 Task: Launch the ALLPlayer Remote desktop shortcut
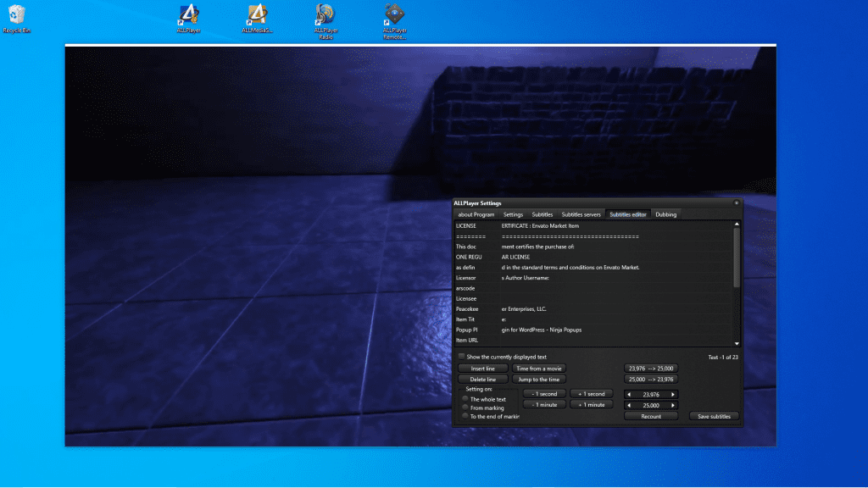tap(394, 21)
